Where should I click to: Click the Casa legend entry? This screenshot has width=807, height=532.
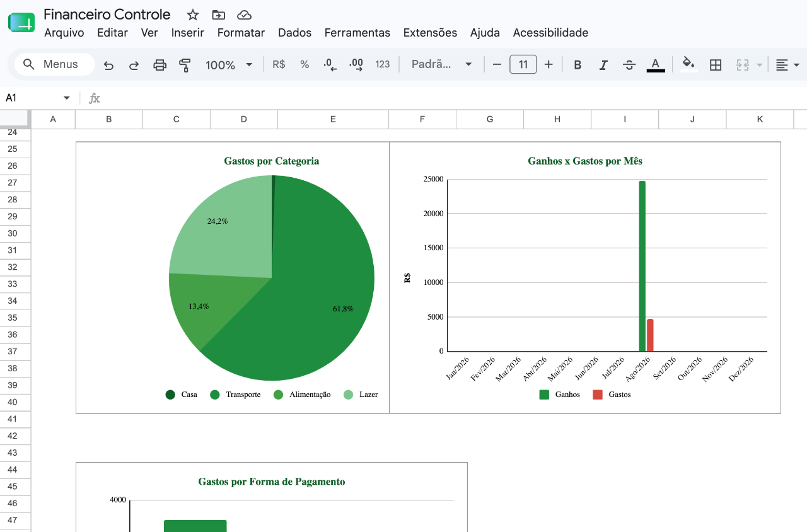click(x=182, y=395)
